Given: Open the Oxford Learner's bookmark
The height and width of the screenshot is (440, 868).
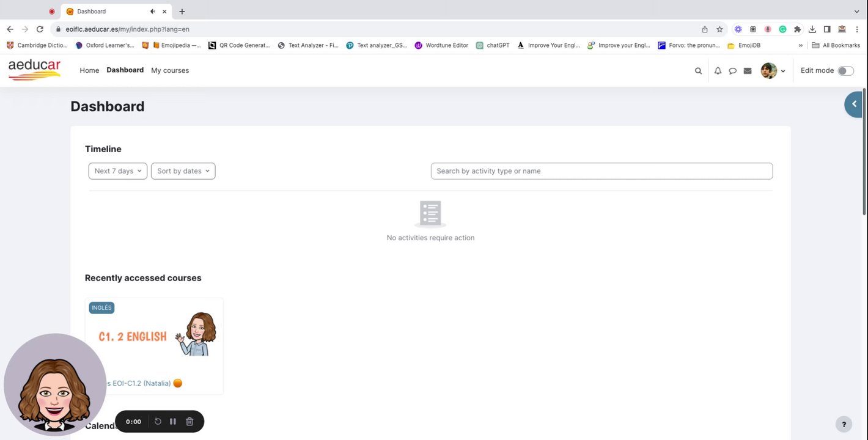Looking at the screenshot, I should coord(105,45).
